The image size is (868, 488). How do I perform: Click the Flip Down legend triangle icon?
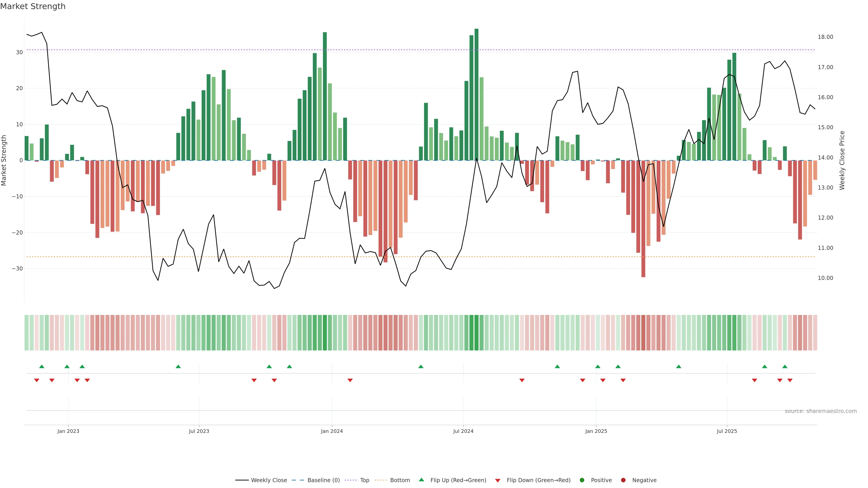tap(498, 481)
